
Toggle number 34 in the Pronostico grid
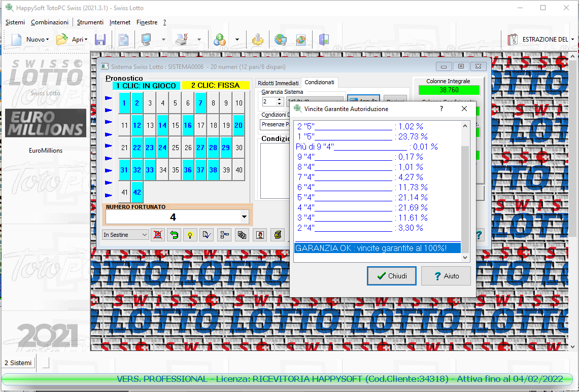(x=162, y=170)
